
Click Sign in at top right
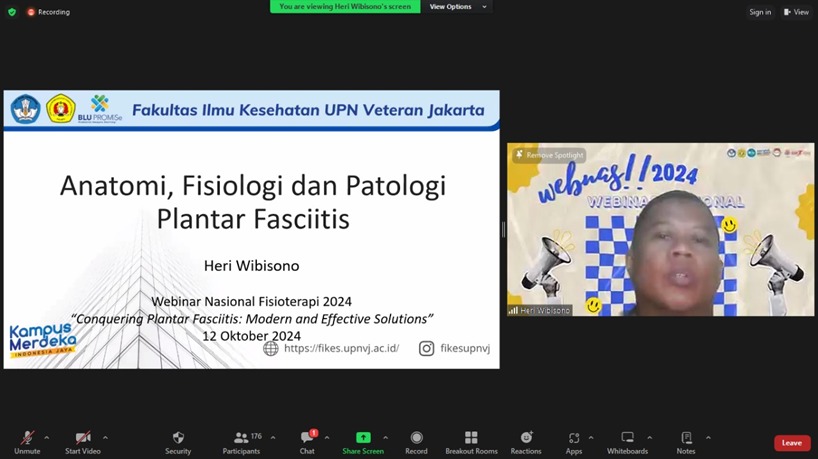[x=760, y=12]
